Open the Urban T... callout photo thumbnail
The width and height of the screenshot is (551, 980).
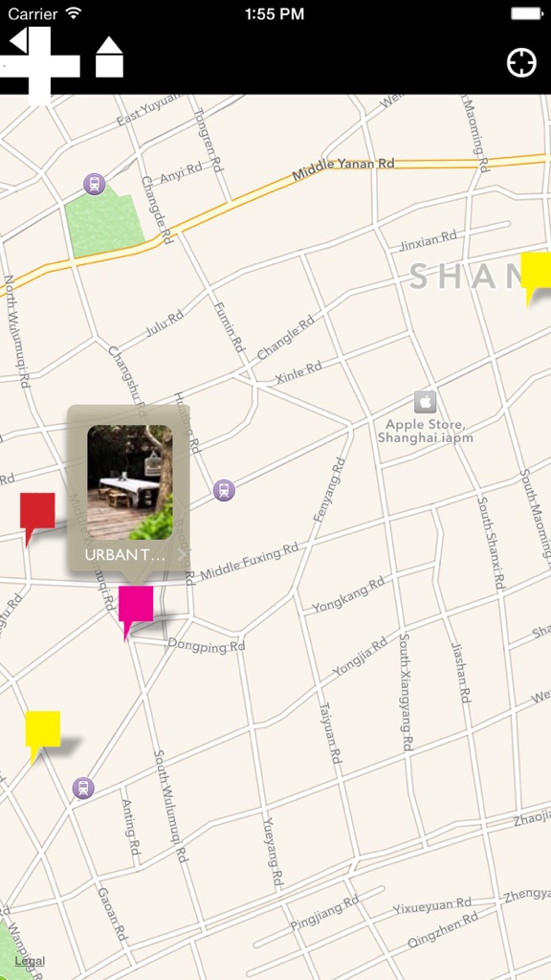[x=129, y=482]
